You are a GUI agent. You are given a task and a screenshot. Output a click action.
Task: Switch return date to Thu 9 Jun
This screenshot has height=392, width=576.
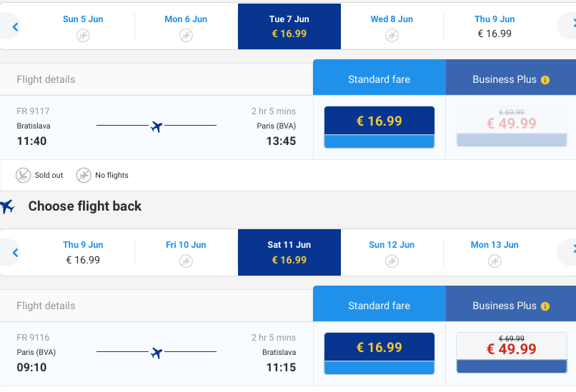tap(83, 253)
